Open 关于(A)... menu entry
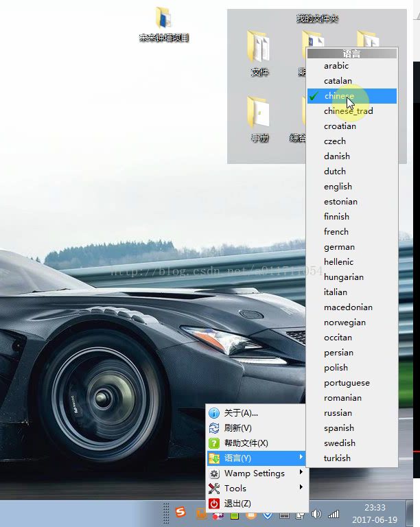420x527 pixels. (256, 412)
